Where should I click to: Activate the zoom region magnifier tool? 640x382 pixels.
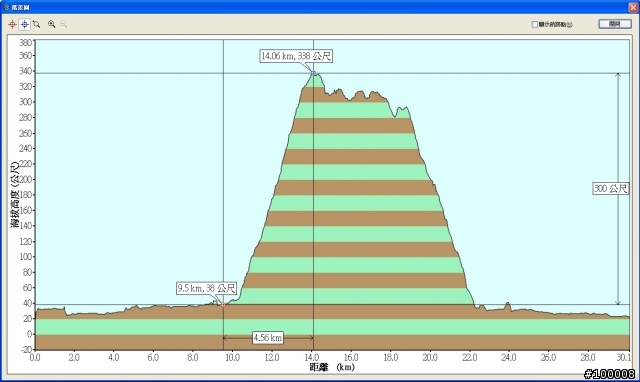click(36, 24)
